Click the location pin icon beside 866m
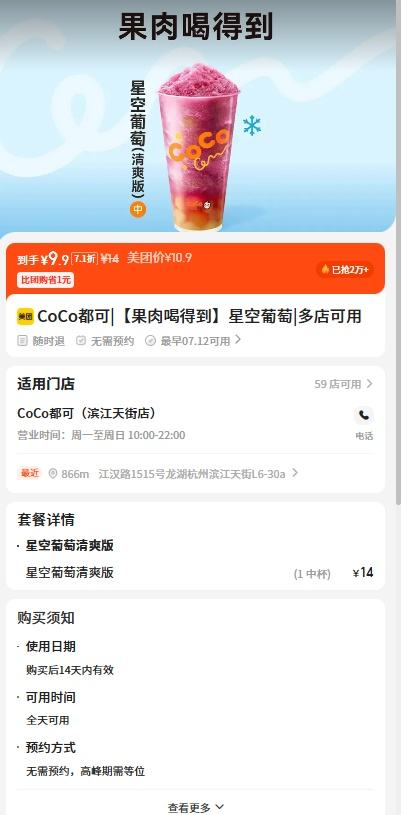 [52, 474]
